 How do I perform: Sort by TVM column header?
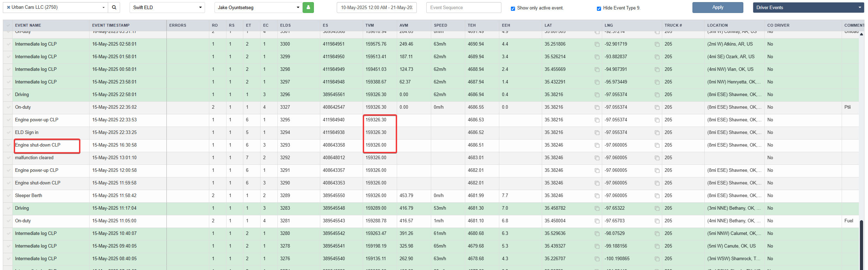(370, 25)
